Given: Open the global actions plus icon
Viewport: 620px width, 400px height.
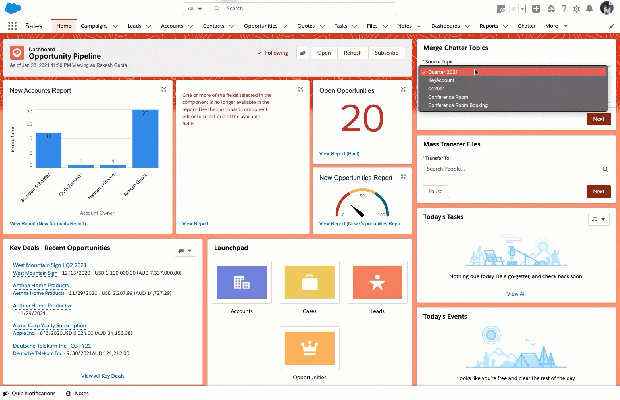Looking at the screenshot, I should [536, 9].
